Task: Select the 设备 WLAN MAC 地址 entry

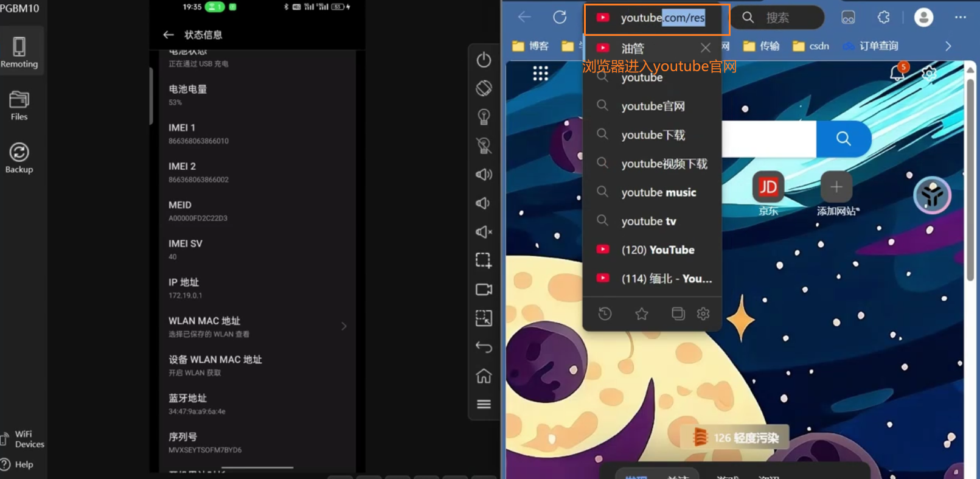Action: tap(257, 365)
